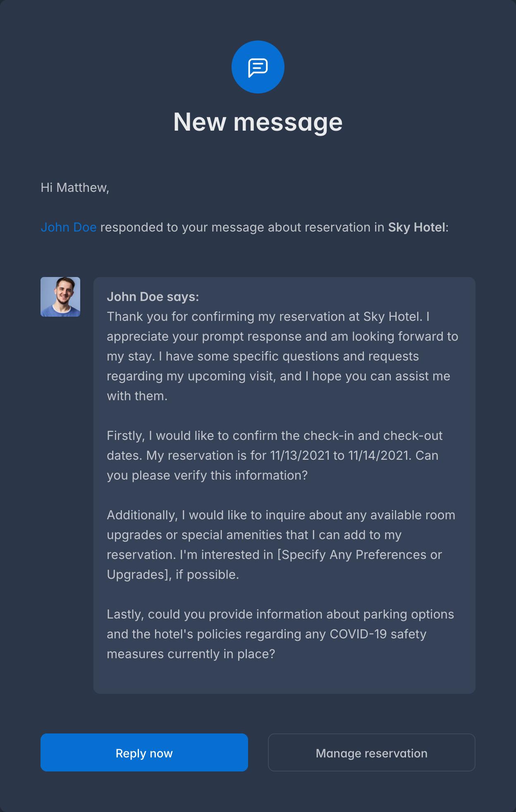Click John Doe's avatar photo
The width and height of the screenshot is (516, 812).
(x=60, y=297)
